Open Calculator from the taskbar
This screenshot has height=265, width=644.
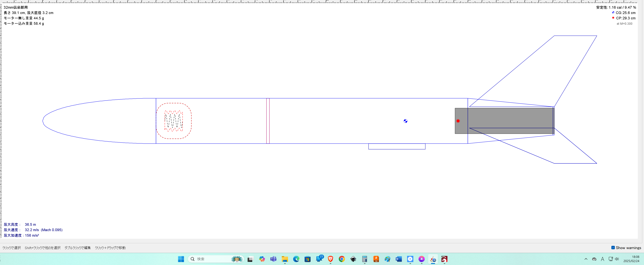[x=364, y=259]
